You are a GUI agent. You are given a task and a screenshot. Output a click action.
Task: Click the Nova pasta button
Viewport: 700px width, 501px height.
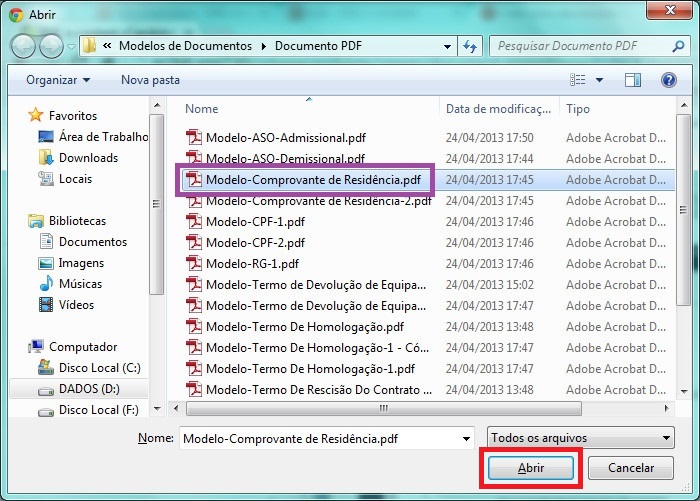click(x=150, y=79)
